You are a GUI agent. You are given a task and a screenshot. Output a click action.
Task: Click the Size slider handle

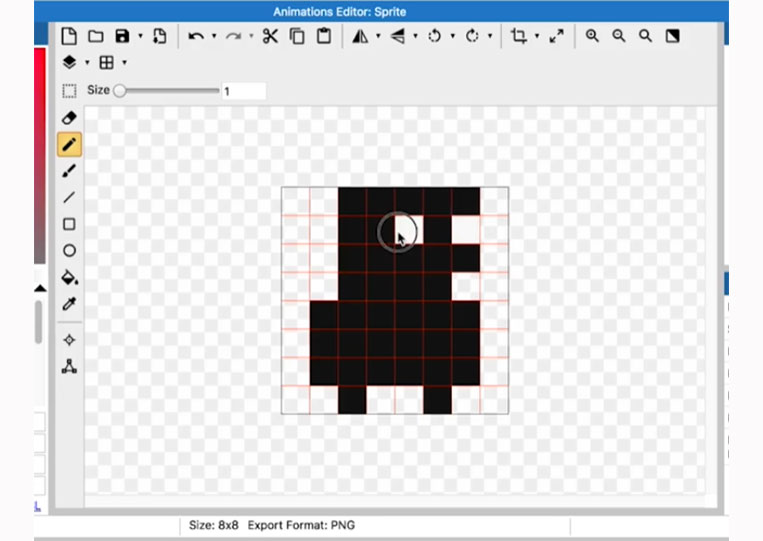click(x=119, y=91)
